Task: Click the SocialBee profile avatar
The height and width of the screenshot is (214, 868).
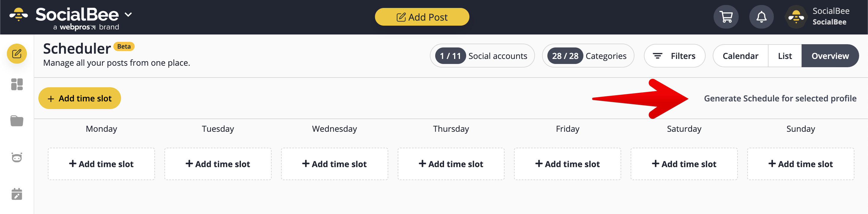Action: pyautogui.click(x=796, y=17)
